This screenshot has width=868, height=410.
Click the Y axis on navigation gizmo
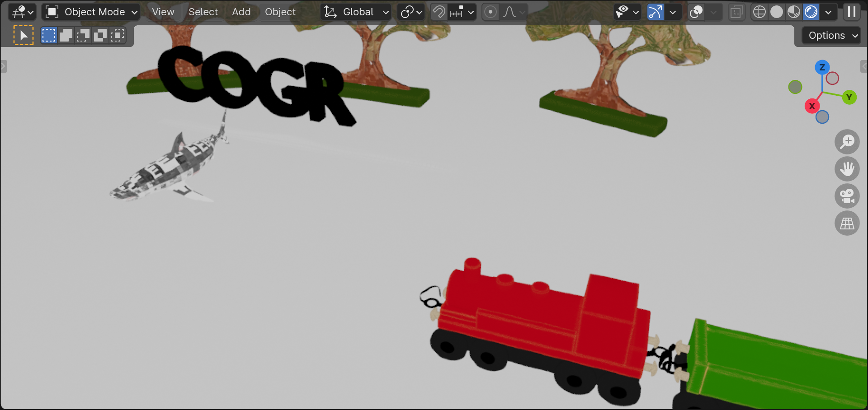(849, 97)
